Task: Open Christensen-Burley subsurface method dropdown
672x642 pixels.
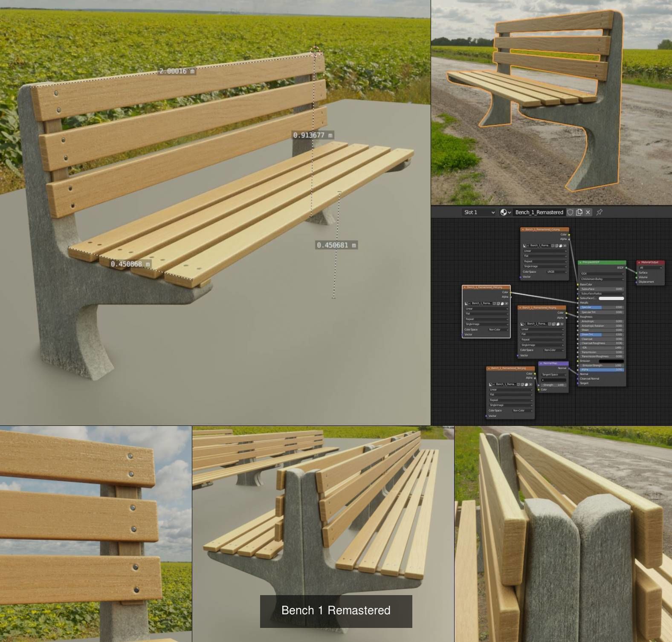Action: click(x=602, y=279)
